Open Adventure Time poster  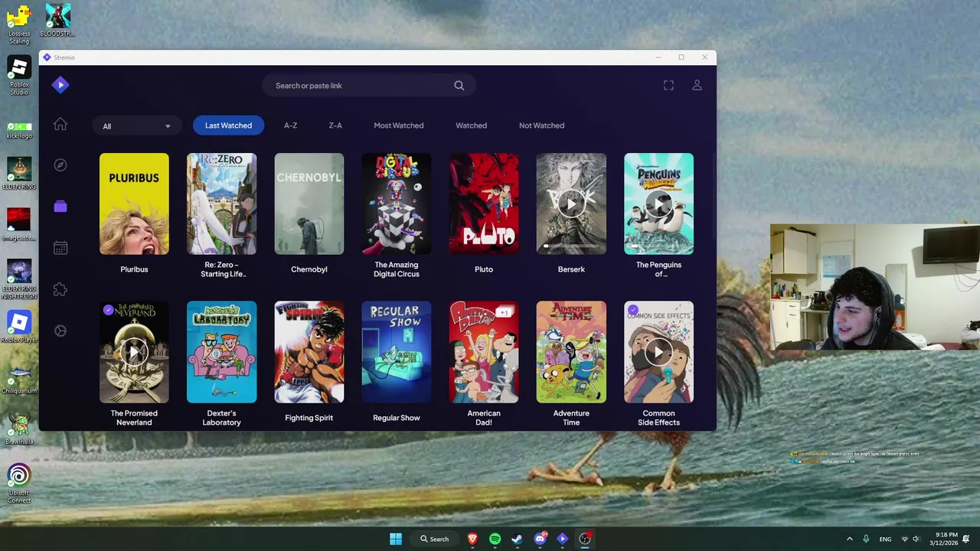pos(571,352)
